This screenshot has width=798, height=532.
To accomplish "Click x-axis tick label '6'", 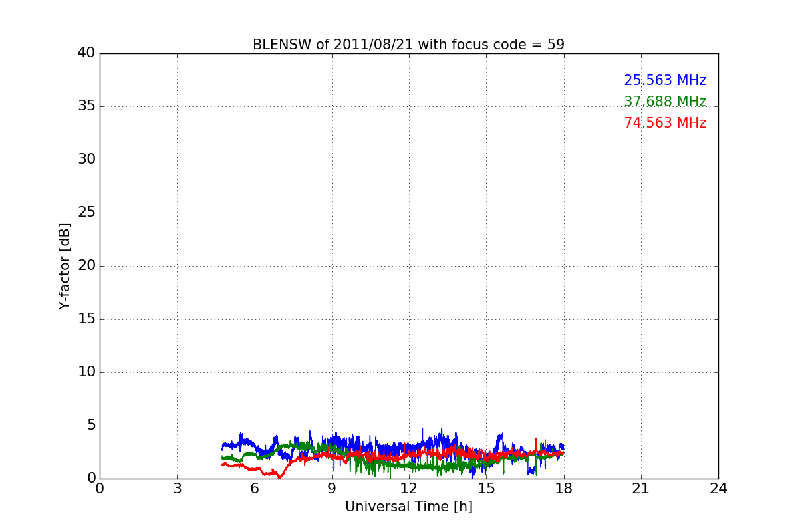I will pos(254,489).
